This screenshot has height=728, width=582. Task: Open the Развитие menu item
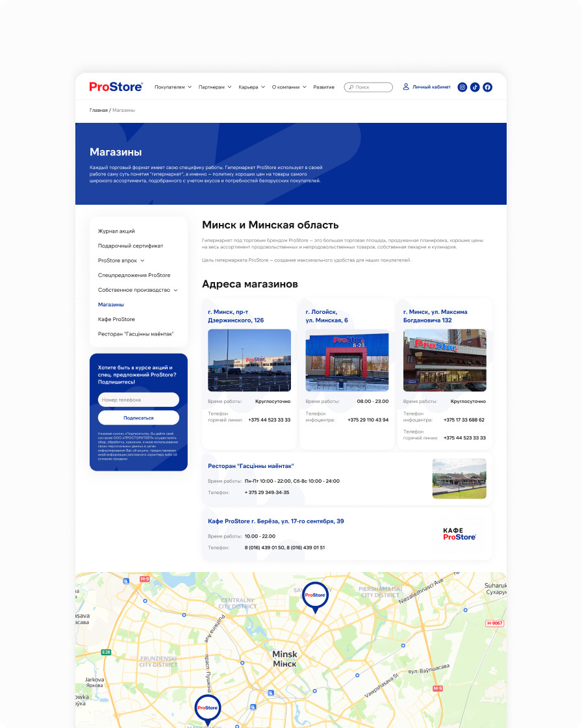(x=323, y=87)
